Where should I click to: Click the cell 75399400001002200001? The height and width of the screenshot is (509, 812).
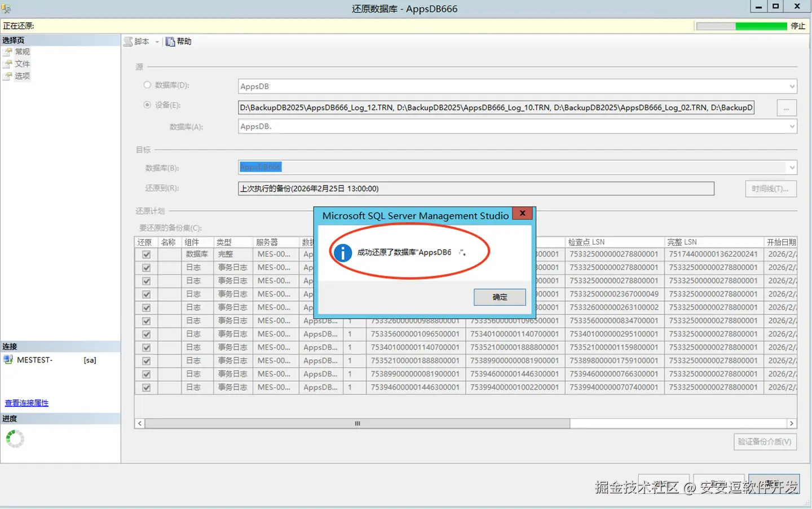[514, 387]
